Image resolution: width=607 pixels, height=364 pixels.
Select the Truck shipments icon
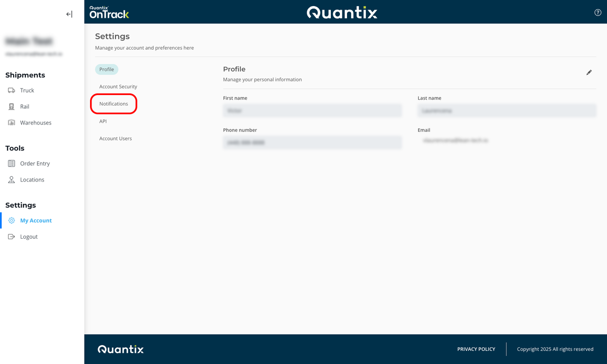coord(12,90)
